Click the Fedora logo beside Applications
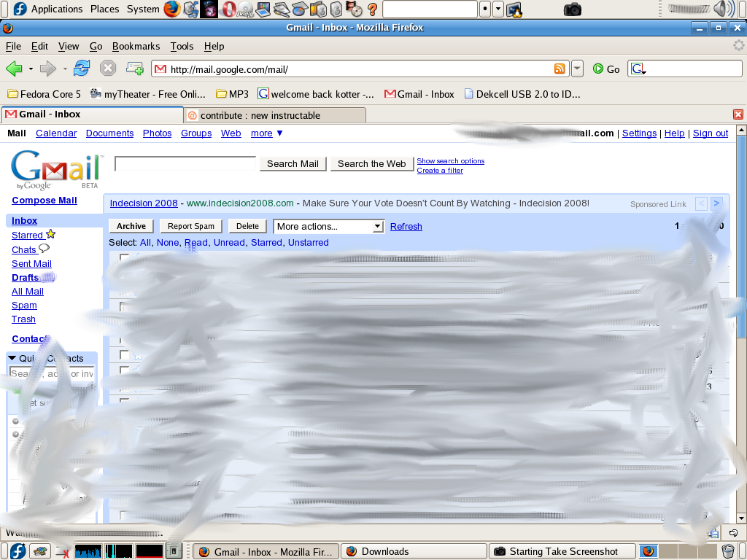 pos(20,9)
